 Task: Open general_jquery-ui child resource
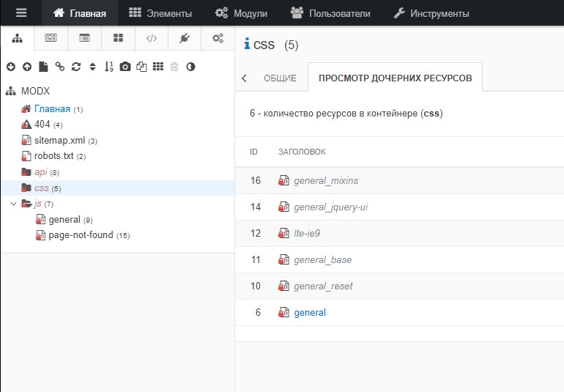[330, 207]
